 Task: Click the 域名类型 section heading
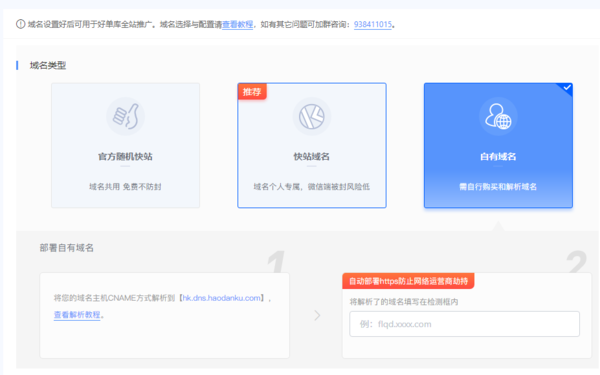pyautogui.click(x=48, y=65)
